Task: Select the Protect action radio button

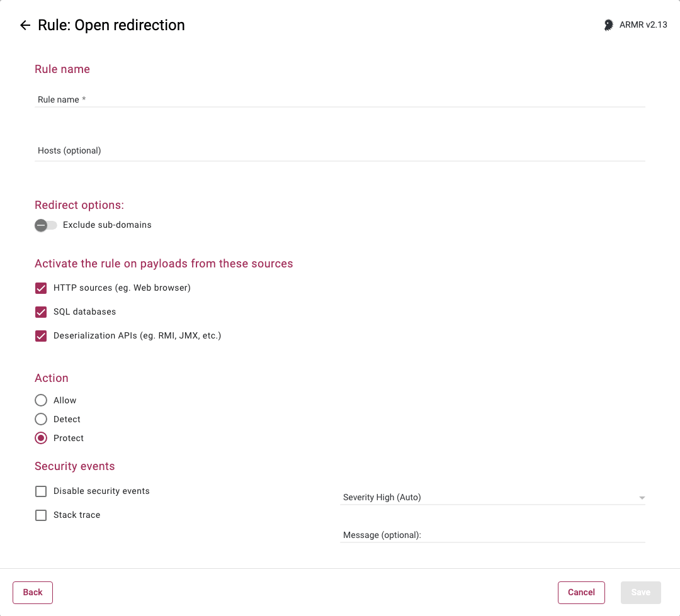Action: [x=41, y=439]
